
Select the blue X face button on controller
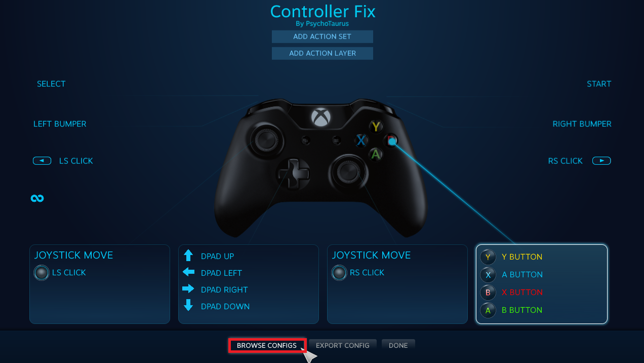coord(361,140)
